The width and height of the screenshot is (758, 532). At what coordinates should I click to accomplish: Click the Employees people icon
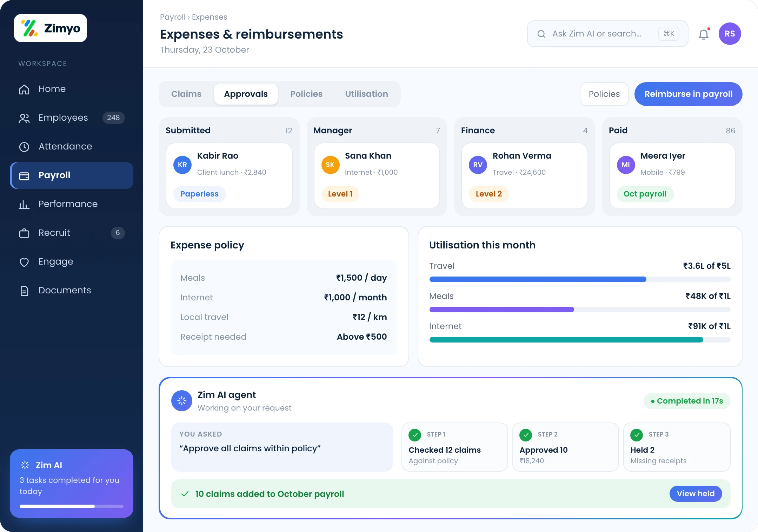[x=24, y=118]
